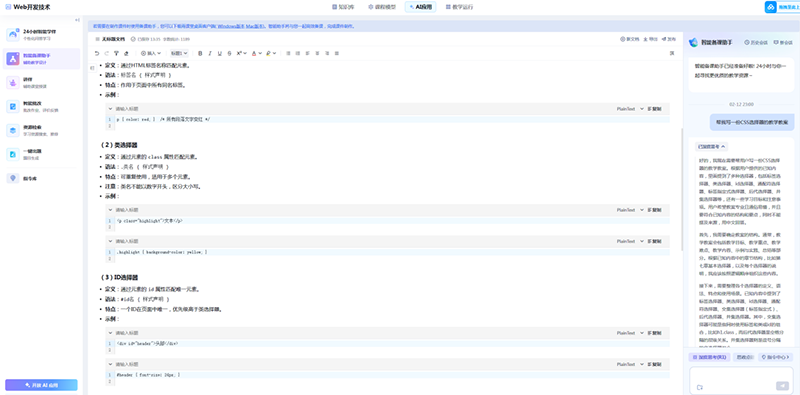800x395 pixels.
Task: Click the 开放 AI 应用 button
Action: [41, 385]
